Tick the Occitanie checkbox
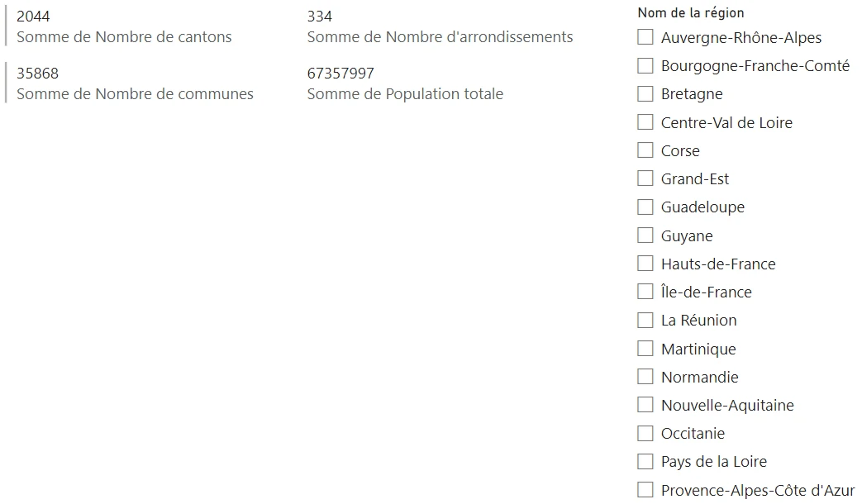The height and width of the screenshot is (504, 862). point(645,433)
